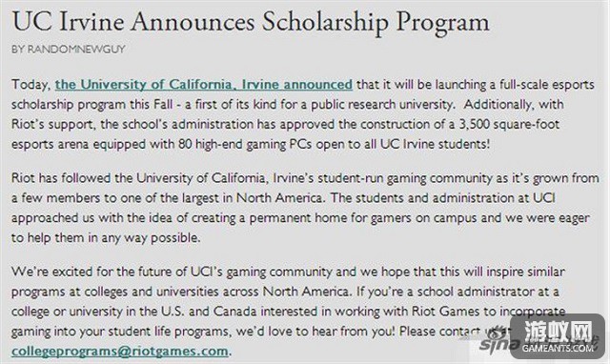Click the BY RANDOMNEWGUY author byline
The width and height of the screenshot is (610, 364).
pyautogui.click(x=68, y=50)
